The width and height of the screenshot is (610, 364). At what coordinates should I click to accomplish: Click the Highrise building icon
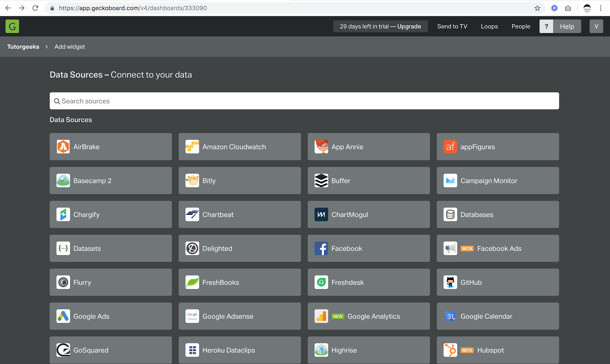tap(321, 350)
